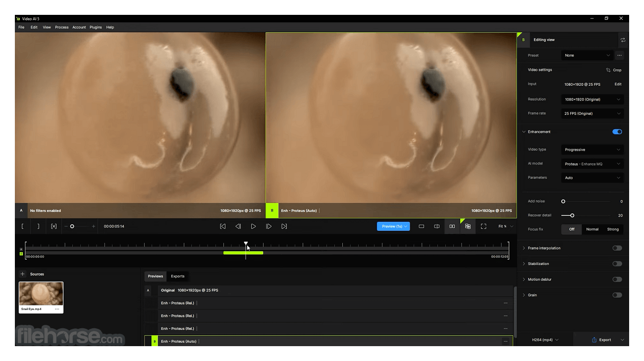
Task: Open the Fit % zoom dropdown
Action: [506, 226]
